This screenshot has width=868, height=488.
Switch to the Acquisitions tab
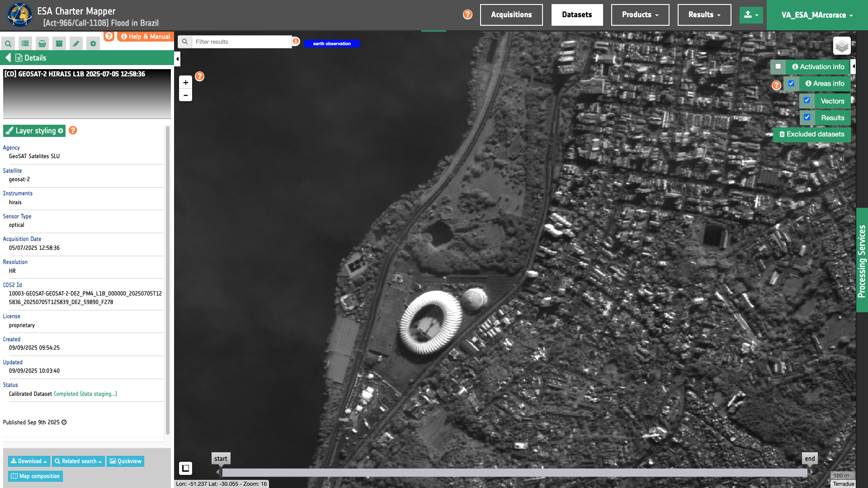tap(511, 15)
